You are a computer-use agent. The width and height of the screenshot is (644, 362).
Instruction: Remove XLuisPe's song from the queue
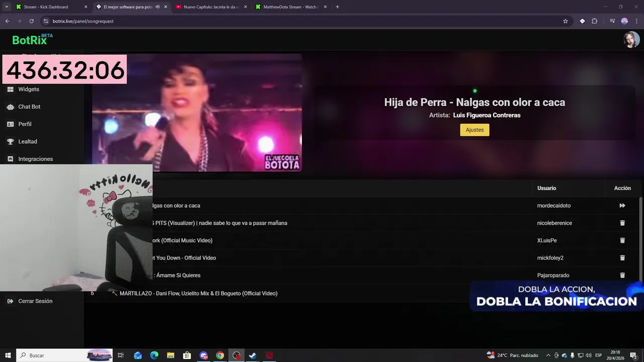tap(622, 240)
